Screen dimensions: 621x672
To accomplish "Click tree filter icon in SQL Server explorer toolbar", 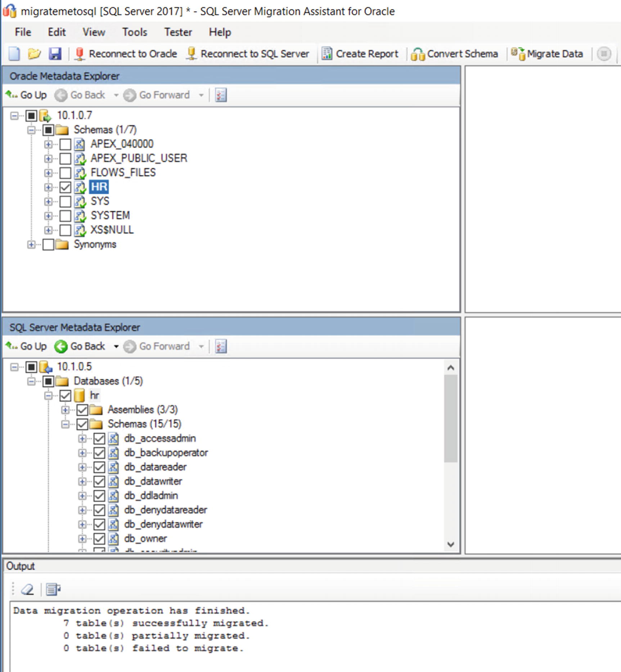I will [x=221, y=346].
